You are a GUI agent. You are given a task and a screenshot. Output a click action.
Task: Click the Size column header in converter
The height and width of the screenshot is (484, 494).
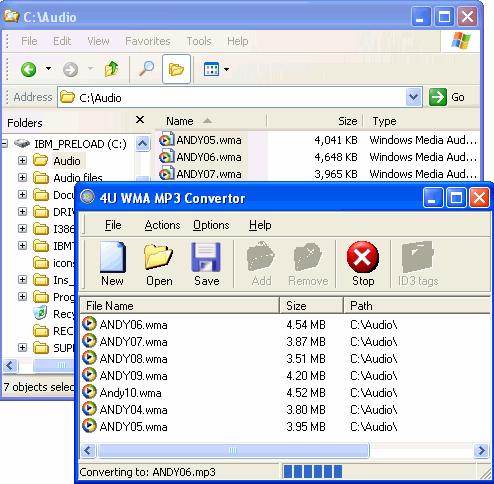coord(311,305)
